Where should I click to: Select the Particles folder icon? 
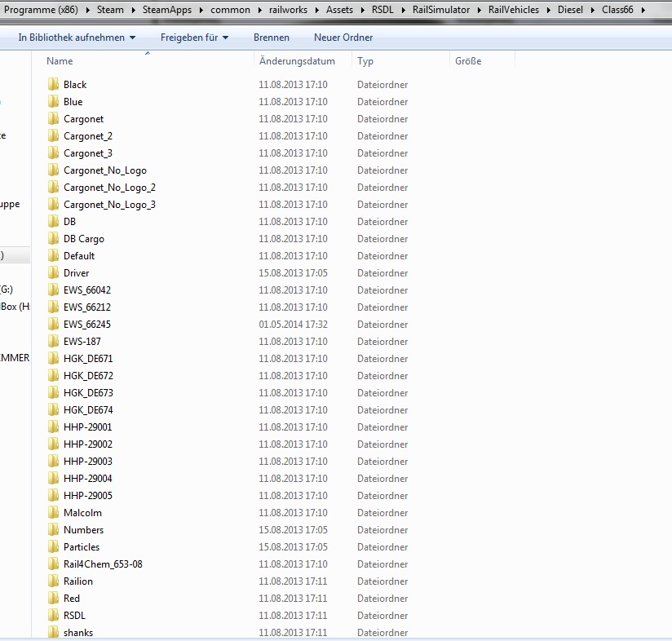(x=53, y=546)
